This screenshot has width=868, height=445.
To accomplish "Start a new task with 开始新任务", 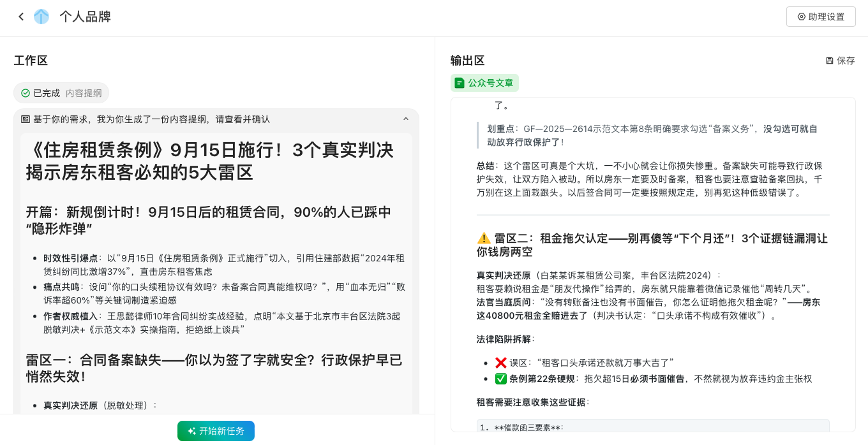I will pos(216,431).
